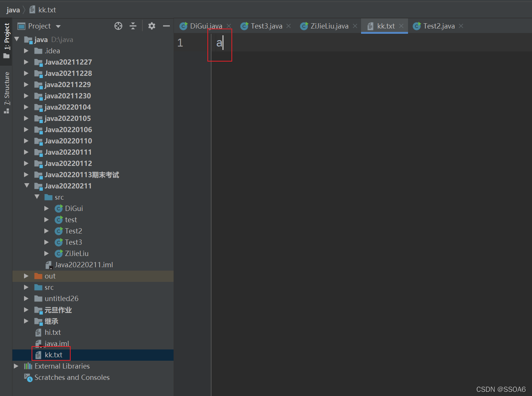Collapse the Java20220211 module
The image size is (532, 396).
27,185
